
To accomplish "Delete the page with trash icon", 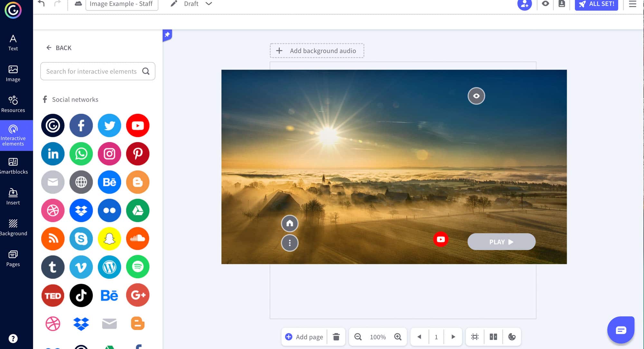I will [x=336, y=337].
